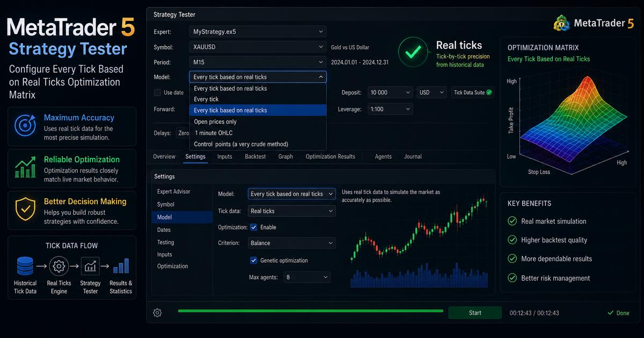Switch to the Journal tab
The width and height of the screenshot is (644, 338).
click(x=413, y=157)
